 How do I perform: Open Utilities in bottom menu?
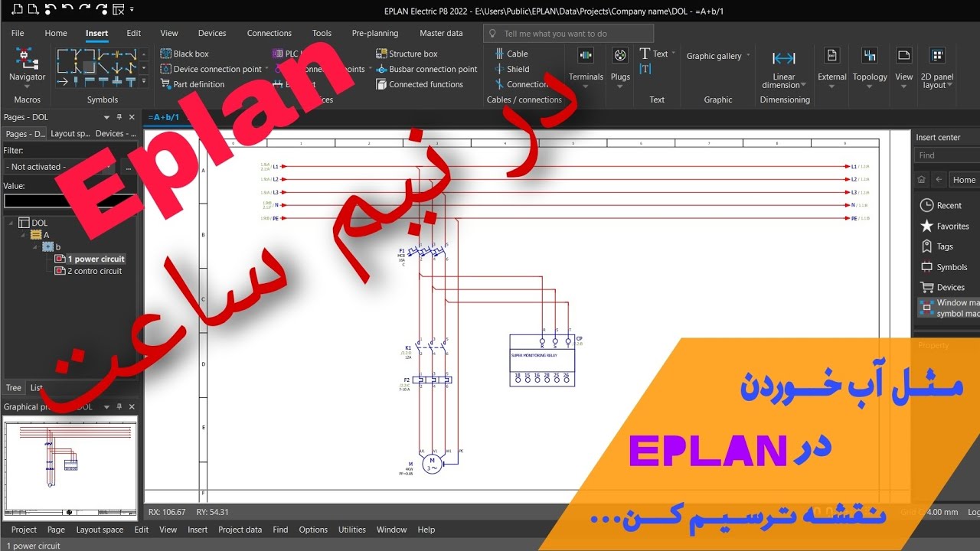(x=352, y=530)
